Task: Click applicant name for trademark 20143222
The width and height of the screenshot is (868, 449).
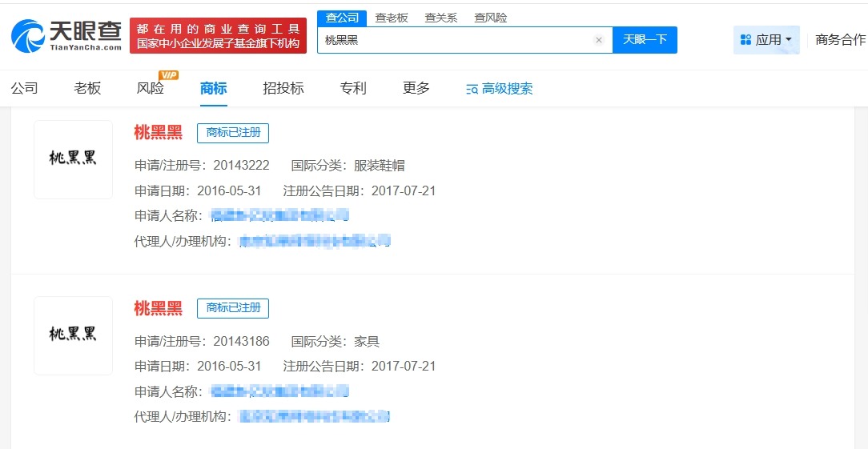Action: click(x=280, y=216)
